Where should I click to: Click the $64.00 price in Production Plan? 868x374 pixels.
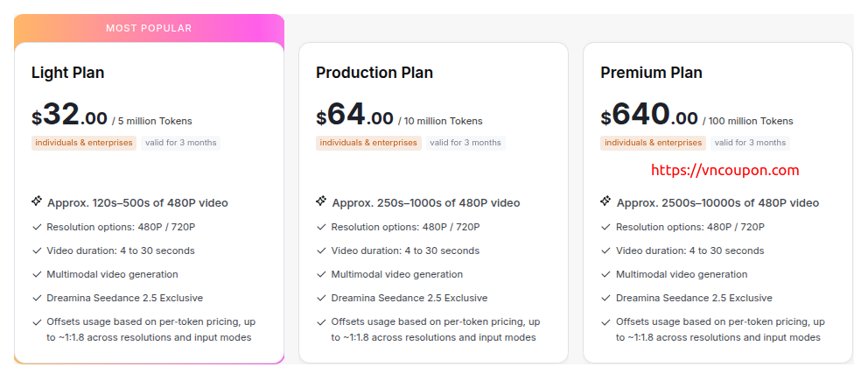354,115
